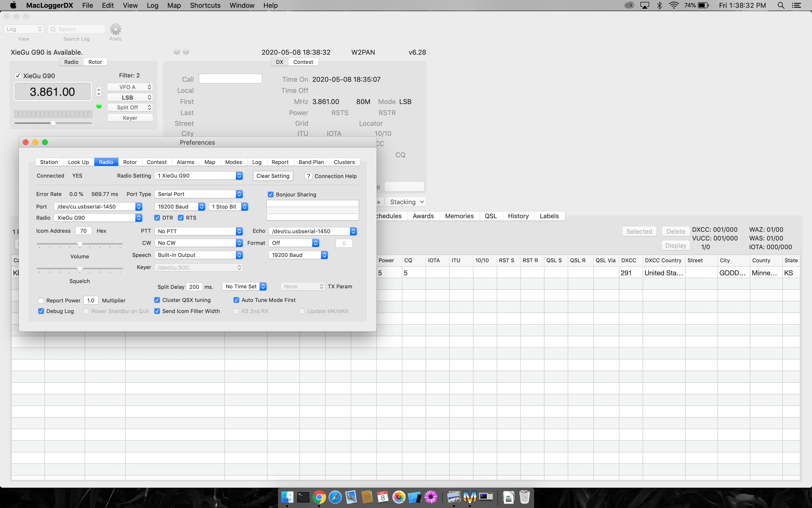Open the VFO A dropdown in radio panel
Viewport: 812px width, 508px height.
(x=130, y=87)
